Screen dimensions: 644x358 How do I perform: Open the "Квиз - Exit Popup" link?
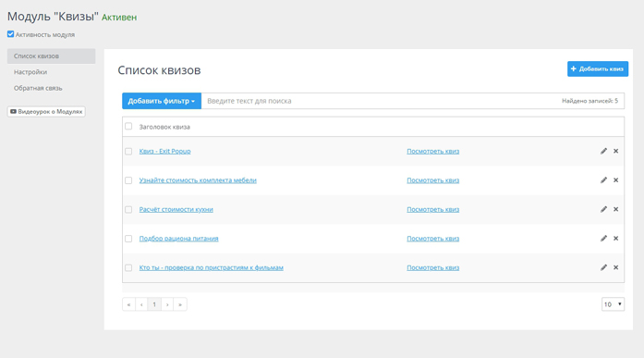click(164, 152)
